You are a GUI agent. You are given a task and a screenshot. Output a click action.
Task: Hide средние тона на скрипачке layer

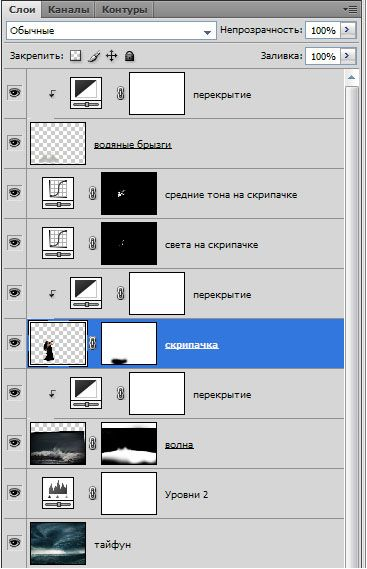pyautogui.click(x=15, y=192)
